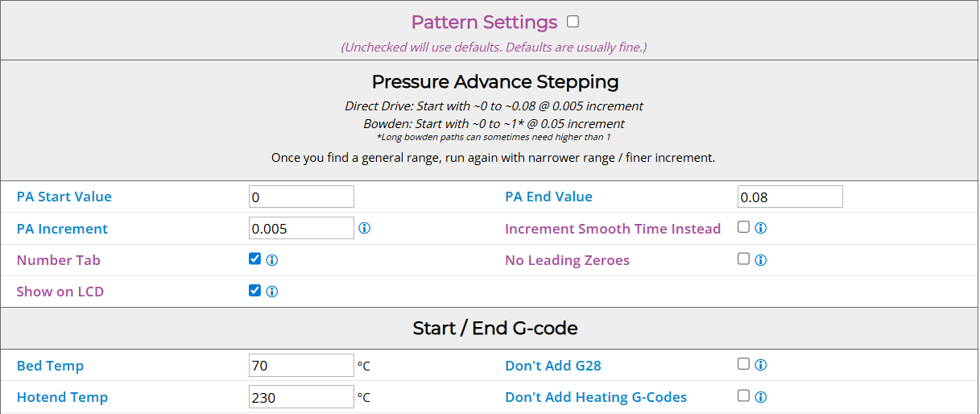Click info icon next to Number Tab
Image resolution: width=980 pixels, height=414 pixels.
coord(272,260)
